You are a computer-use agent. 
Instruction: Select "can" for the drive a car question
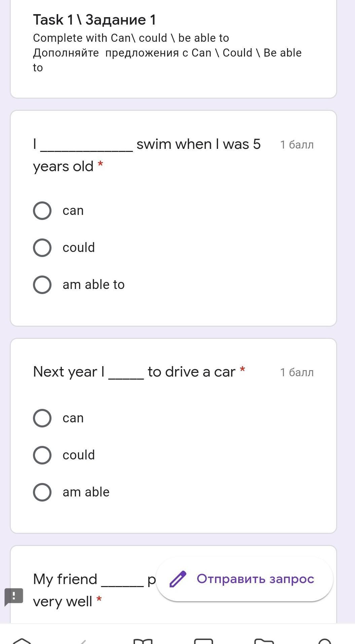(42, 418)
